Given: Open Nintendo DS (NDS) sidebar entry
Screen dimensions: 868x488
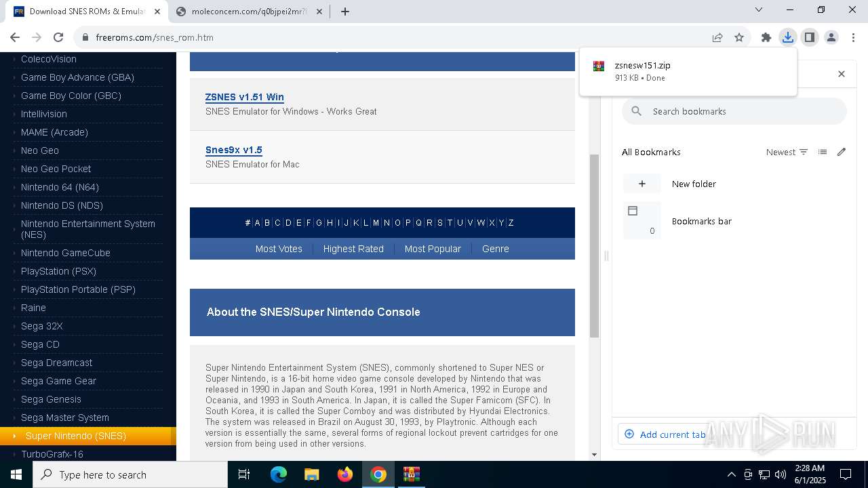Looking at the screenshot, I should tap(62, 205).
